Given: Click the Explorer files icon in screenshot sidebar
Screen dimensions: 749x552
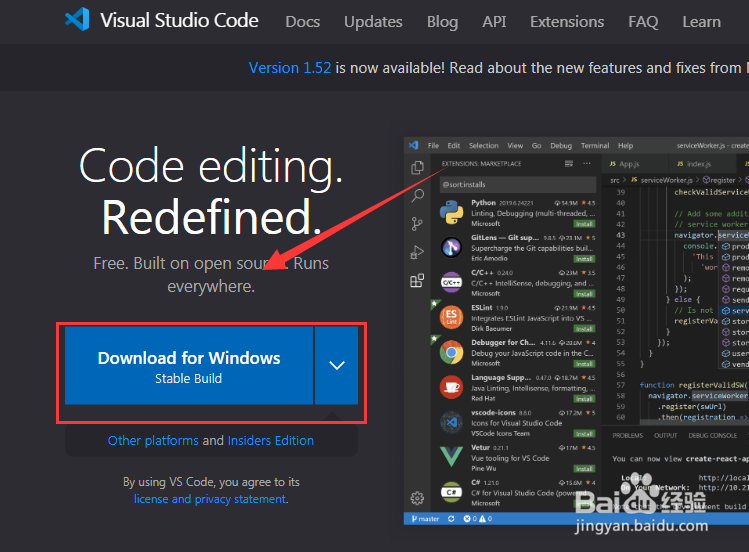Looking at the screenshot, I should pos(417,168).
